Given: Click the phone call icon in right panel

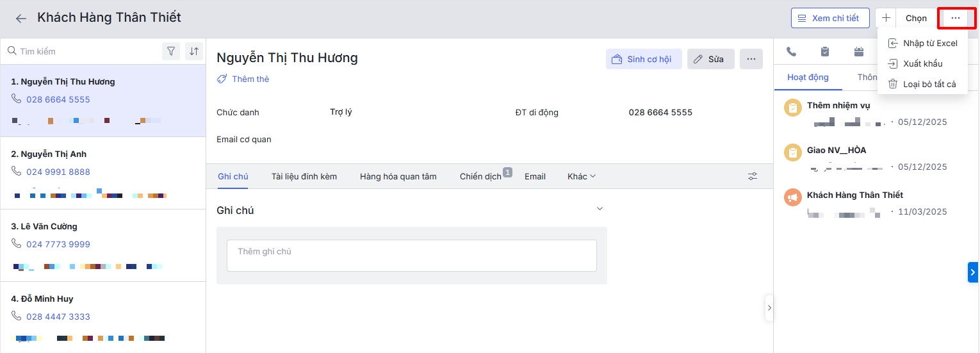Looking at the screenshot, I should 792,52.
